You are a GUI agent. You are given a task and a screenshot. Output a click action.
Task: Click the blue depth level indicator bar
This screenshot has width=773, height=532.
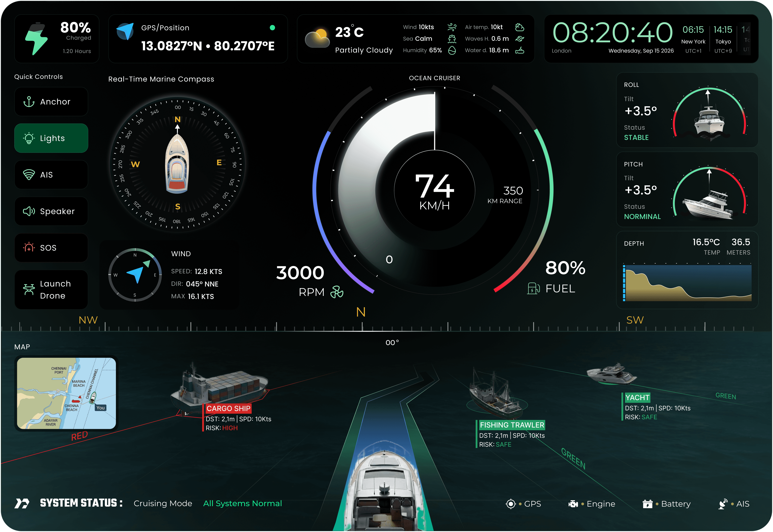624,283
